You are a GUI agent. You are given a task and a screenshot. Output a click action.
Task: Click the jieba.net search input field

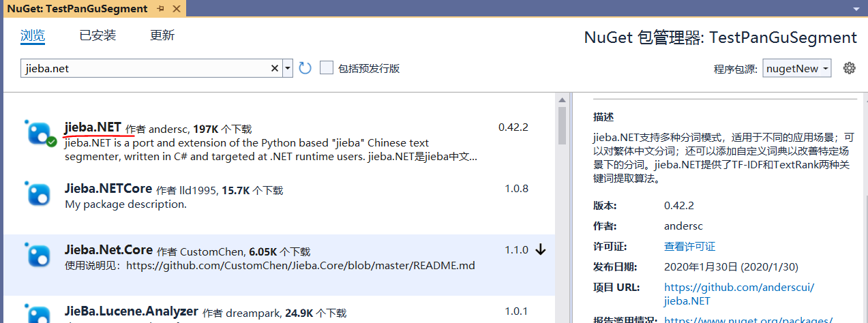145,68
